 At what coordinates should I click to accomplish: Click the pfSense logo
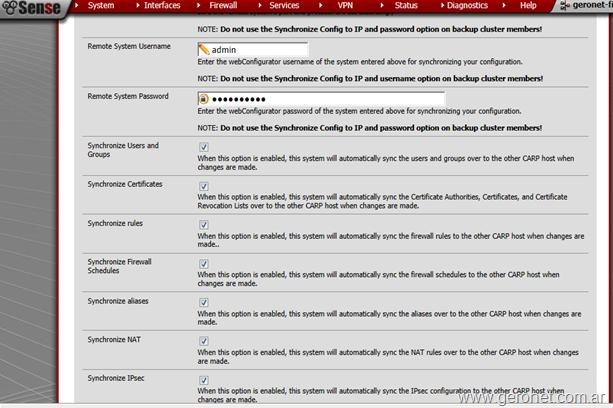pyautogui.click(x=31, y=8)
